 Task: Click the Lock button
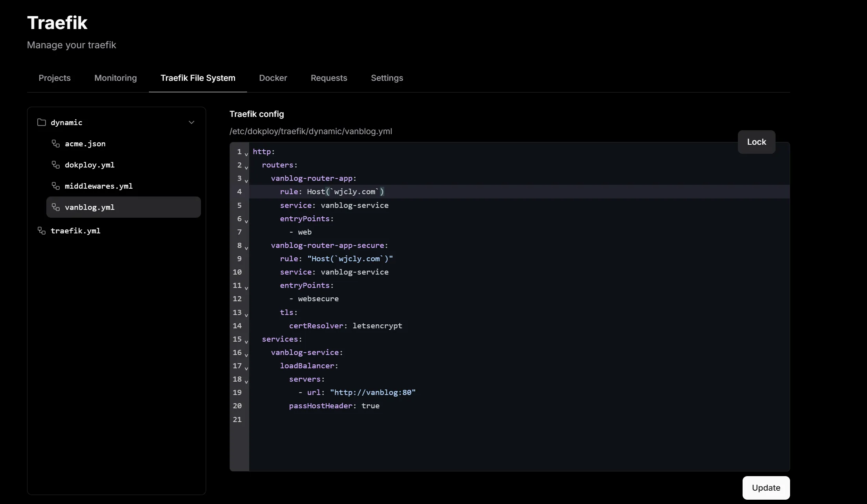pyautogui.click(x=756, y=142)
